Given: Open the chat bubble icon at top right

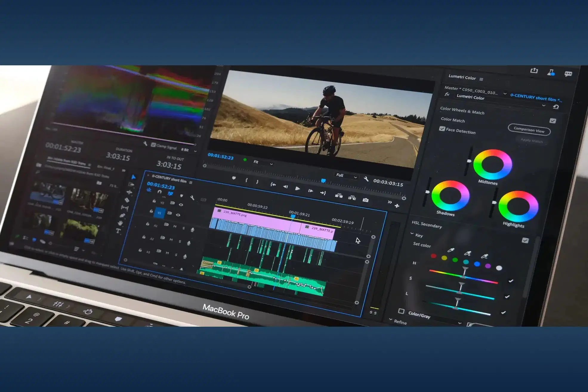Looking at the screenshot, I should [568, 74].
